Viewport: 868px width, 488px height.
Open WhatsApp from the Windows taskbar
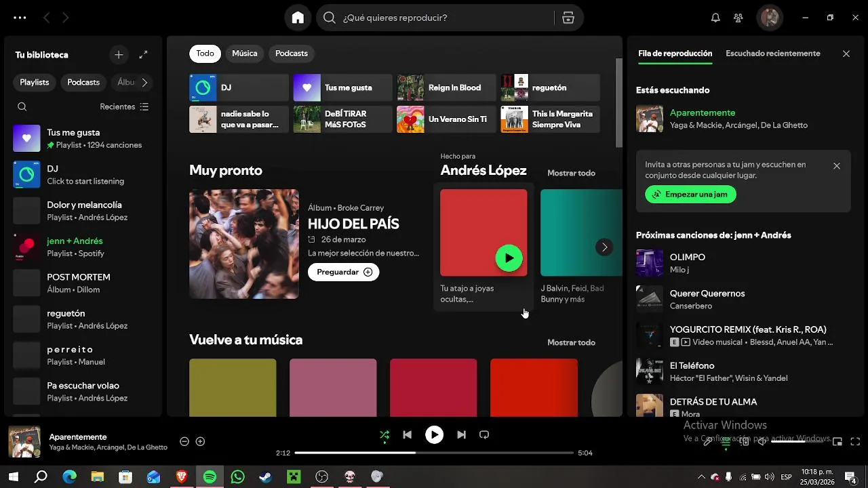[237, 477]
